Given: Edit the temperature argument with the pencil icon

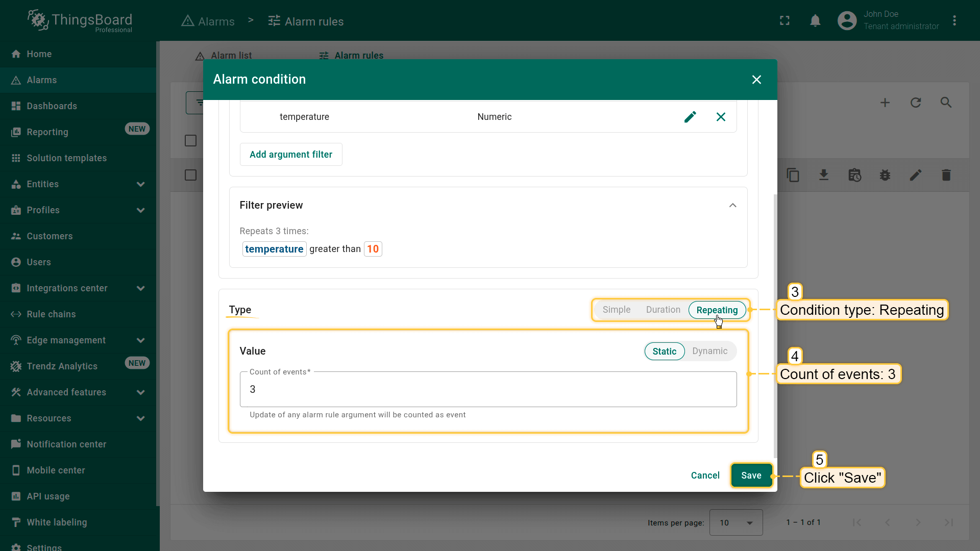Looking at the screenshot, I should click(690, 117).
